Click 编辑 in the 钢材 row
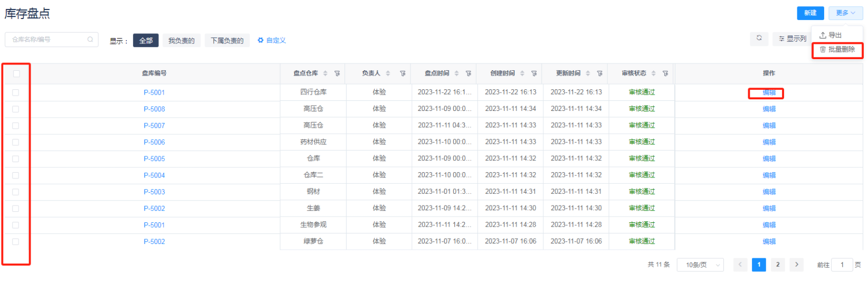The width and height of the screenshot is (868, 300). coord(769,192)
